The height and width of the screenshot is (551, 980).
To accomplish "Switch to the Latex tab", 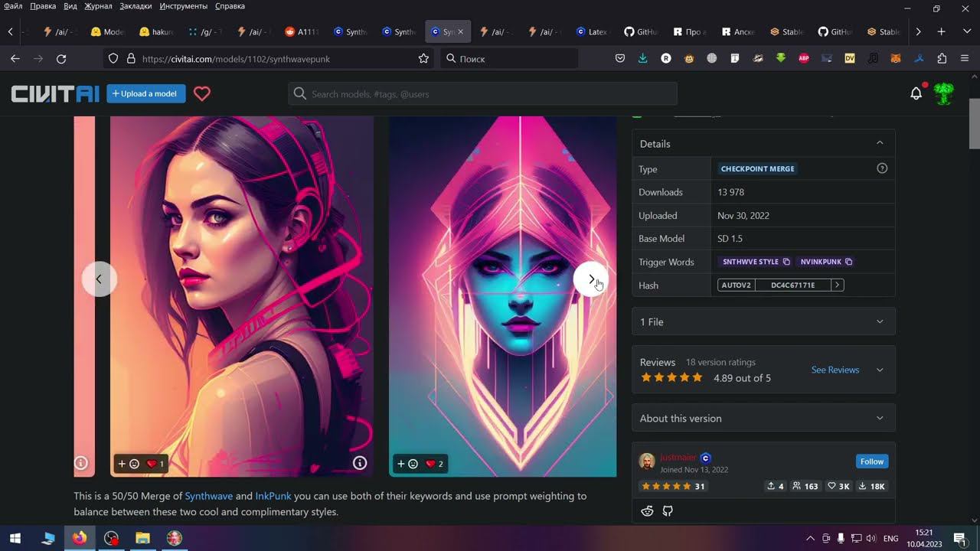I will tap(592, 31).
